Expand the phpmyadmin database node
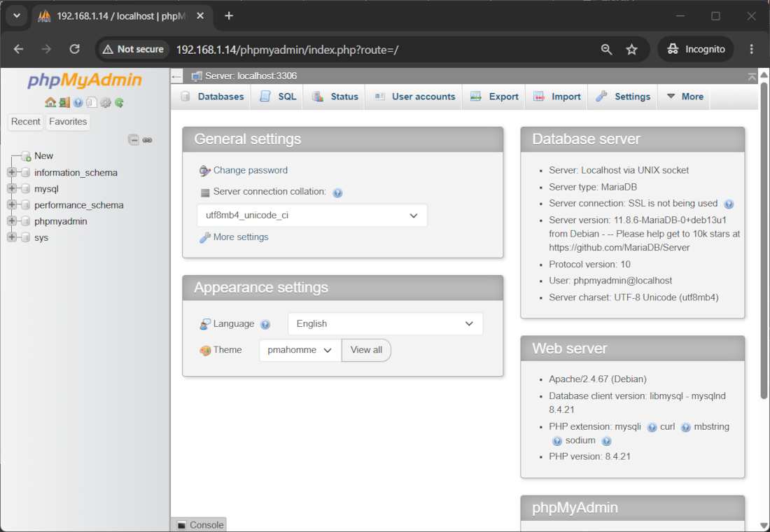Screen dimensions: 770x532 point(11,221)
